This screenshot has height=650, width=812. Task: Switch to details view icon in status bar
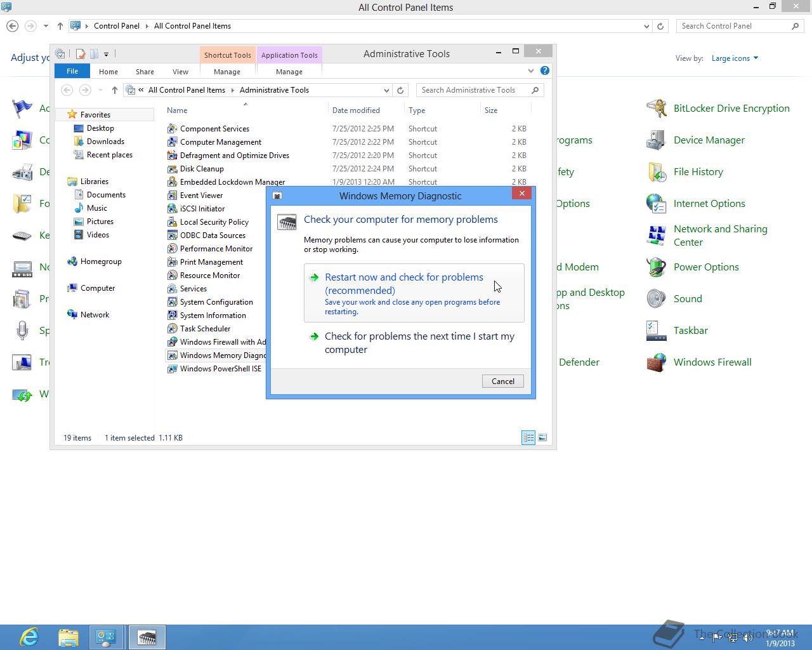pos(528,438)
